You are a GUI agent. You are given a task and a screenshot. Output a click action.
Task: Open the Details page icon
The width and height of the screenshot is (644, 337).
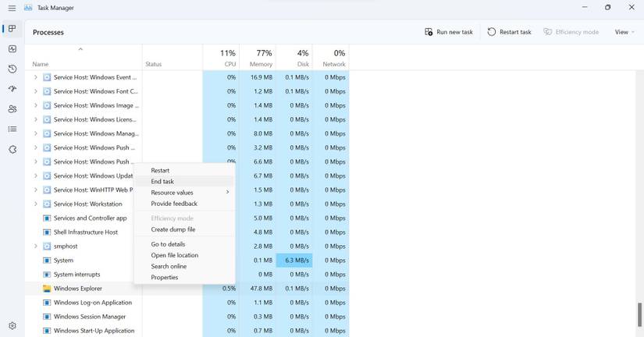coord(12,129)
